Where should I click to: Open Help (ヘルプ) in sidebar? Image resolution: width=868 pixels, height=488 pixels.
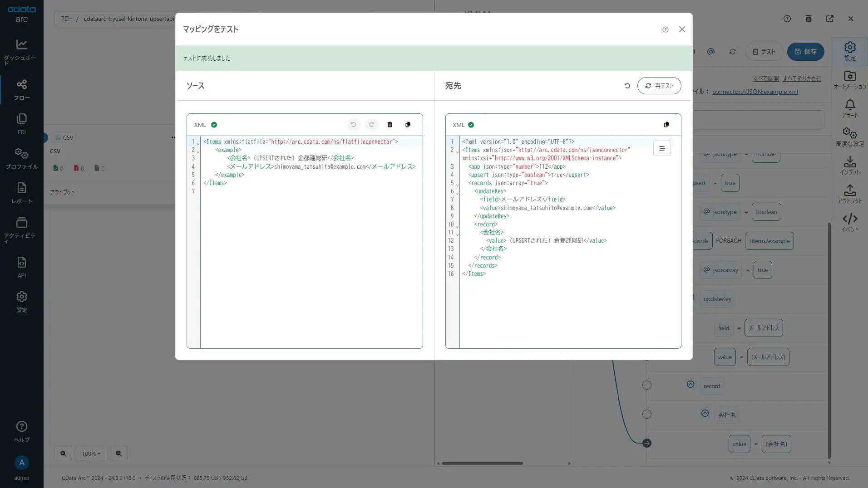[21, 431]
